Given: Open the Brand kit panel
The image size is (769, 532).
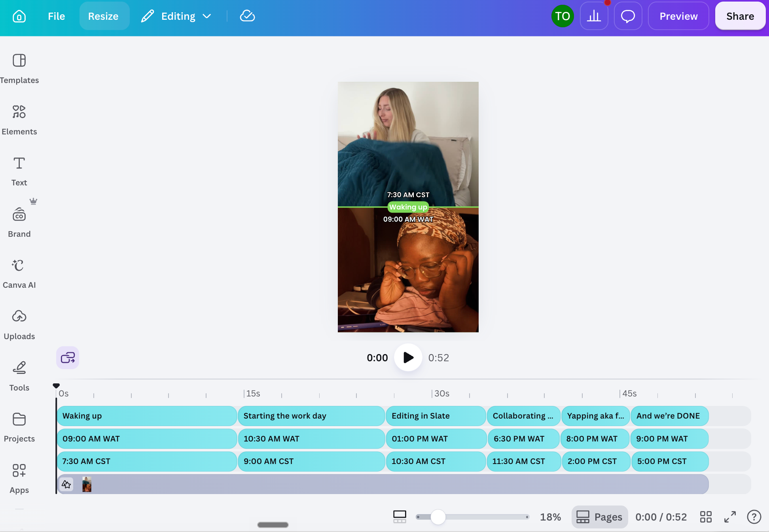Looking at the screenshot, I should 19,222.
